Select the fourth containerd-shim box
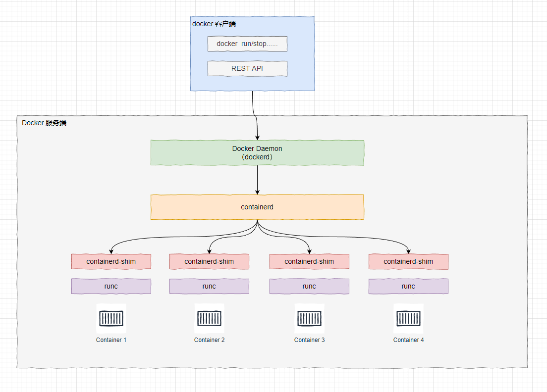 click(408, 261)
